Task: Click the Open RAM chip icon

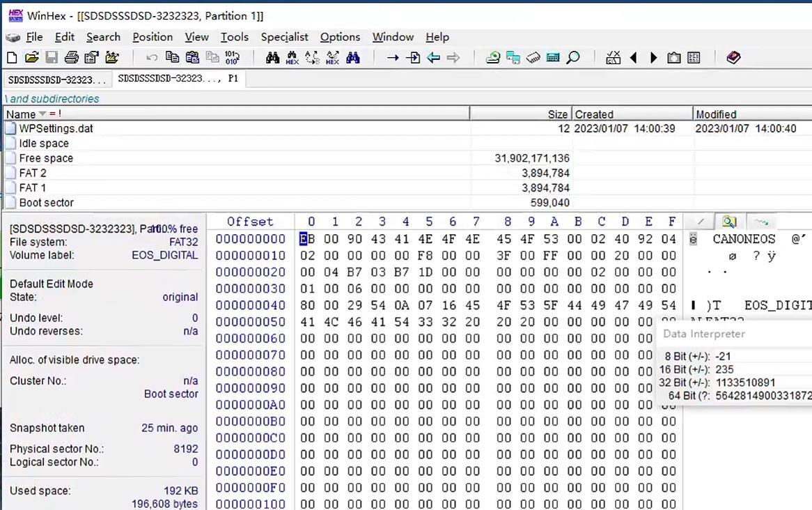Action: click(x=533, y=58)
